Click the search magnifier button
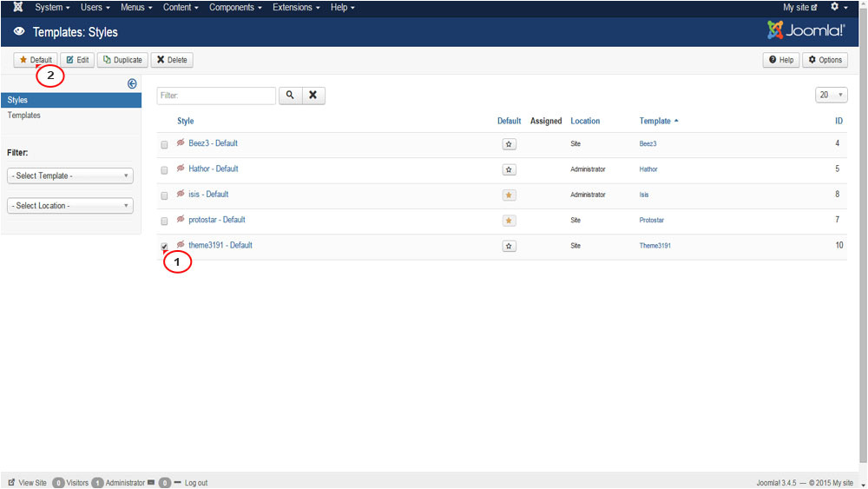 pyautogui.click(x=290, y=96)
